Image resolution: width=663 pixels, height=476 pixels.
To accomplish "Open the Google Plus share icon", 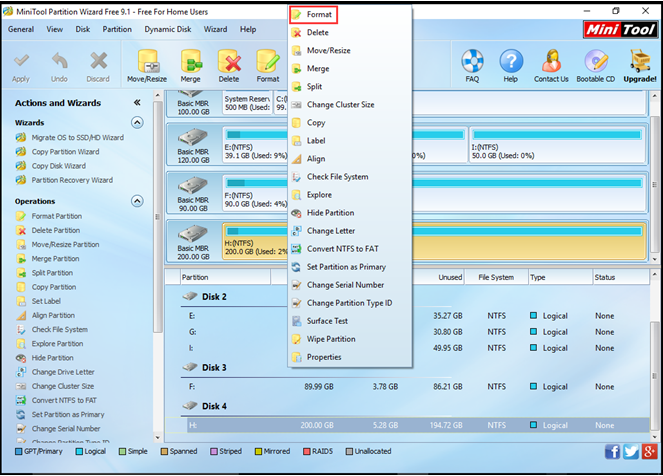I will pyautogui.click(x=649, y=452).
